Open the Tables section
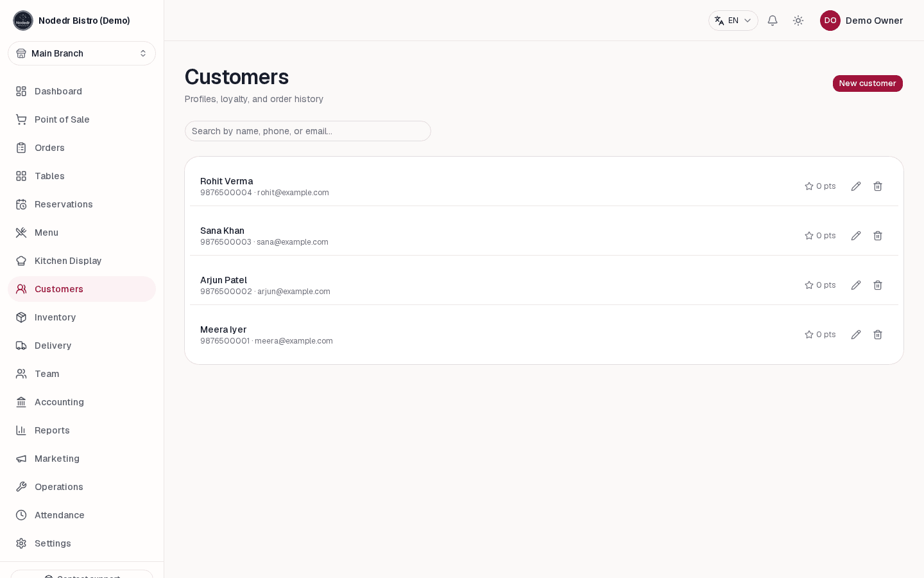The width and height of the screenshot is (924, 578). [x=81, y=176]
